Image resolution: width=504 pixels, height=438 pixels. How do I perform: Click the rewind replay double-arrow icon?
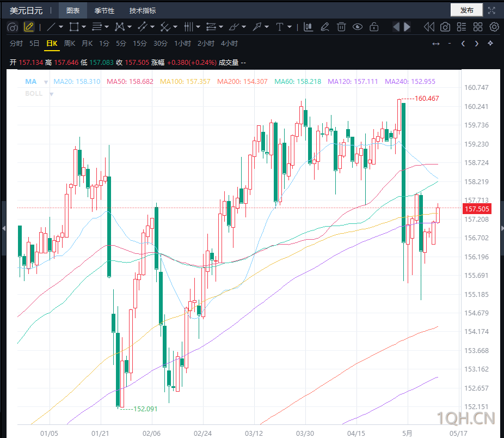click(429, 27)
